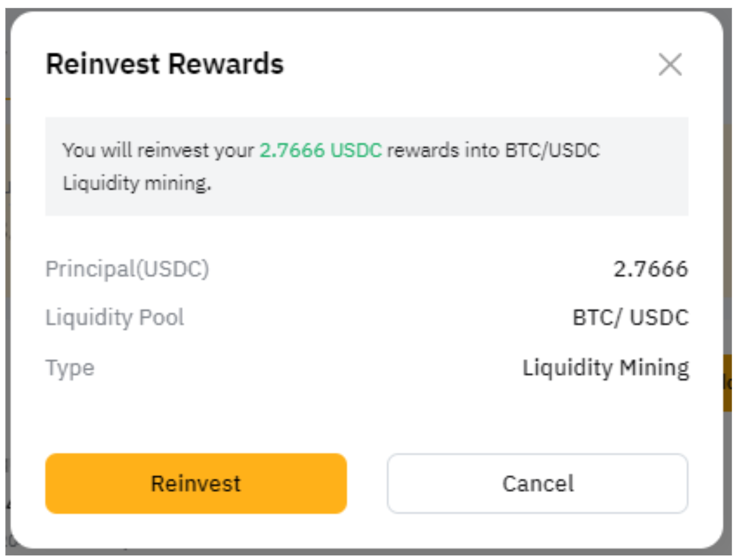Click the Reinvest Rewards dialog title
This screenshot has height=560, width=736.
(x=164, y=65)
